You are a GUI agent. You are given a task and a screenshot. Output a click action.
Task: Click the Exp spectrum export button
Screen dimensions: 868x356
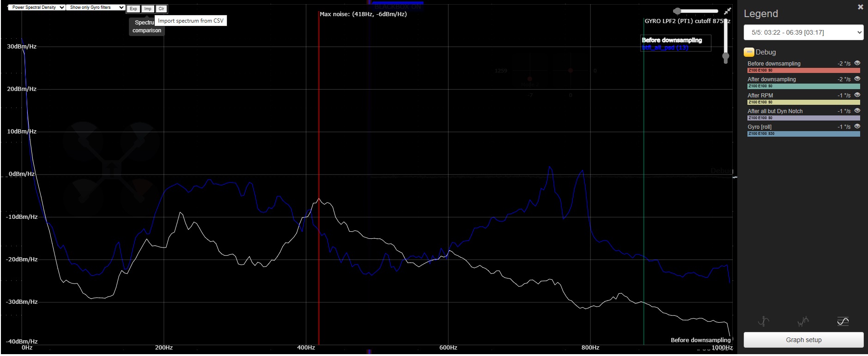coord(133,9)
